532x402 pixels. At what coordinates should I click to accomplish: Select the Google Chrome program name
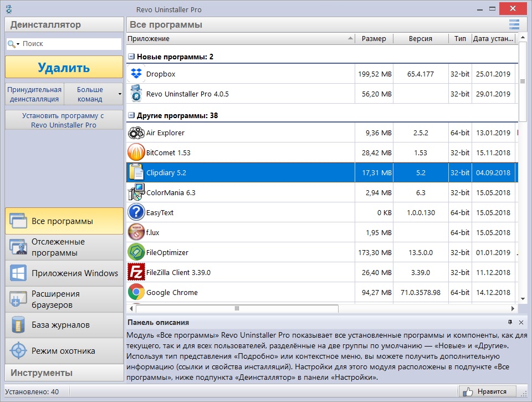(172, 292)
